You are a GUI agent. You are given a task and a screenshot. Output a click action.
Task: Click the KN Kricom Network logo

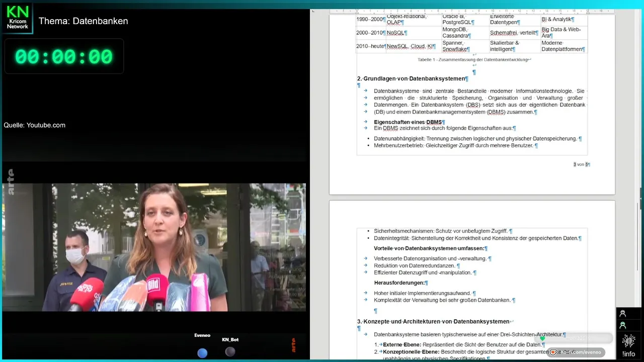click(x=17, y=18)
